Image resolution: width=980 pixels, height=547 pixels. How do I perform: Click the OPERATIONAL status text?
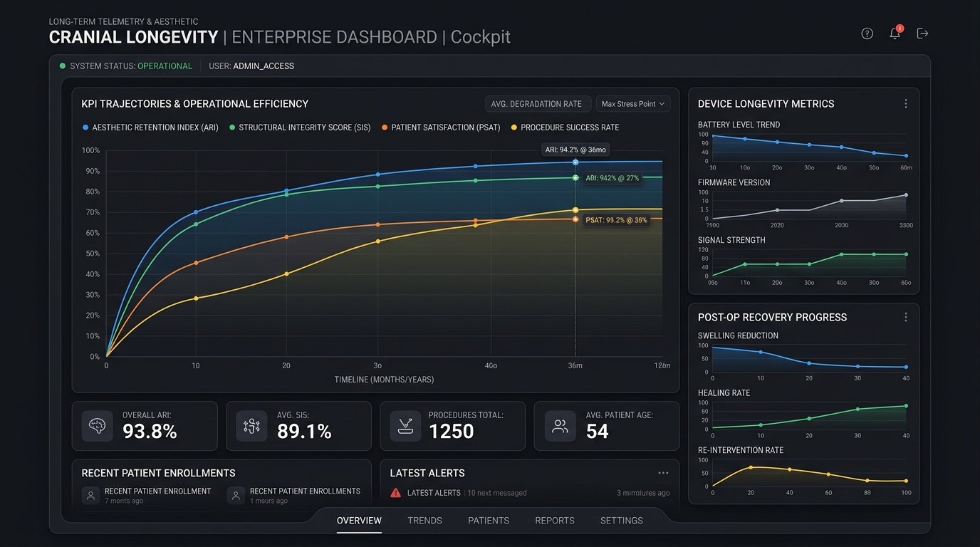pos(165,66)
